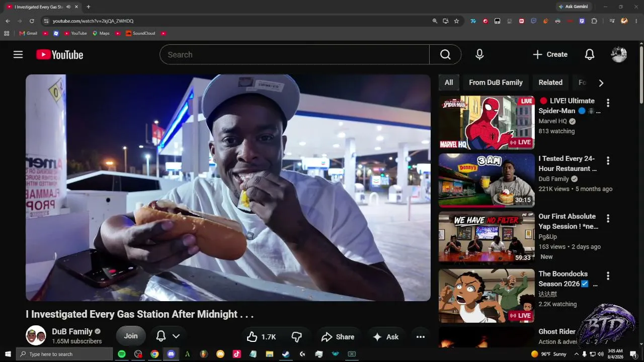Mute the tab audio speaker icon
This screenshot has height=362, width=644.
point(68,7)
